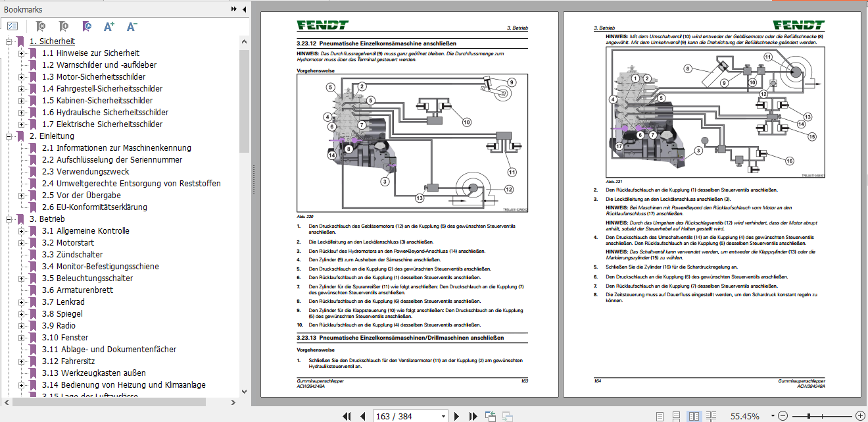Click bookmark icon beside 3.10 Fenster
Viewport: 868px width, 422px height.
pos(32,338)
